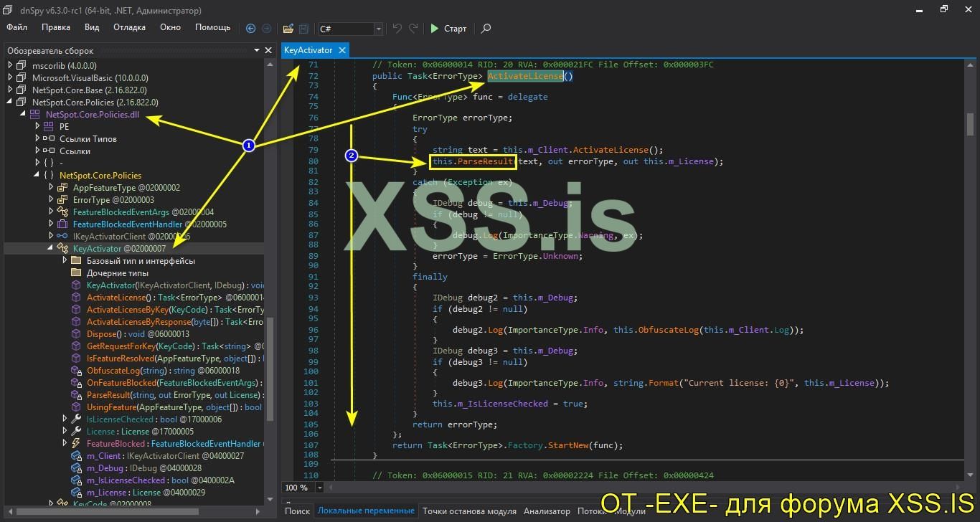
Task: Select ActivateLicense() method in tree
Action: pyautogui.click(x=175, y=297)
